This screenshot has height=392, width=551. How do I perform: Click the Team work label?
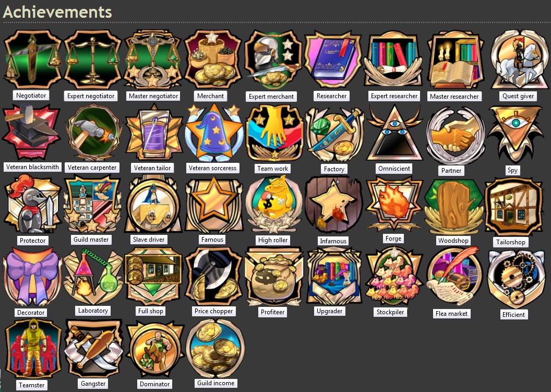273,169
